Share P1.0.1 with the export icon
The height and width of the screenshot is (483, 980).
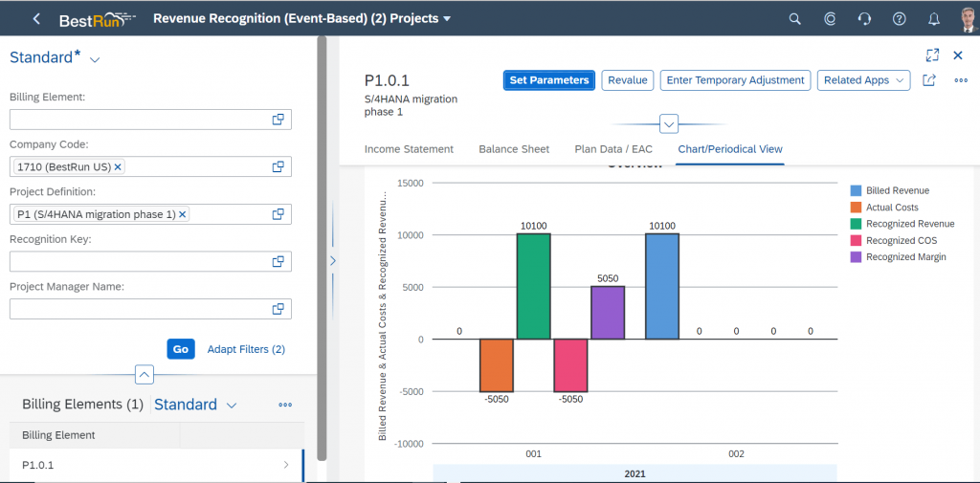pyautogui.click(x=928, y=80)
